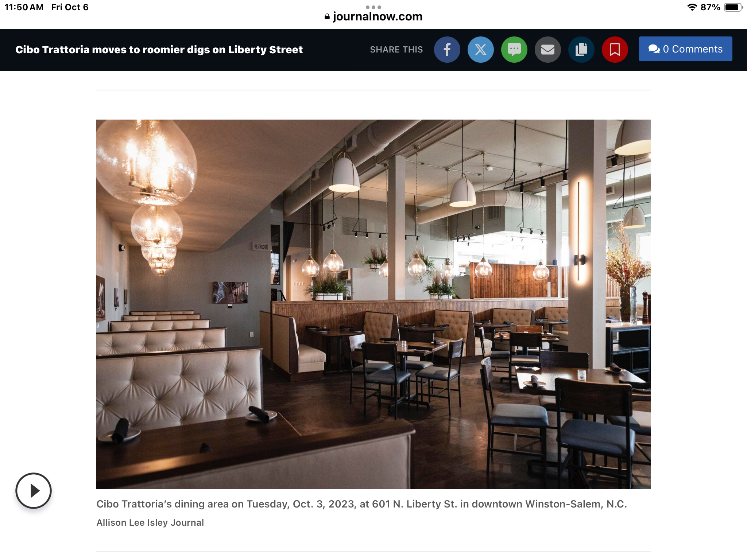Tap the photo caption text
Image resolution: width=747 pixels, height=560 pixels.
(x=361, y=504)
